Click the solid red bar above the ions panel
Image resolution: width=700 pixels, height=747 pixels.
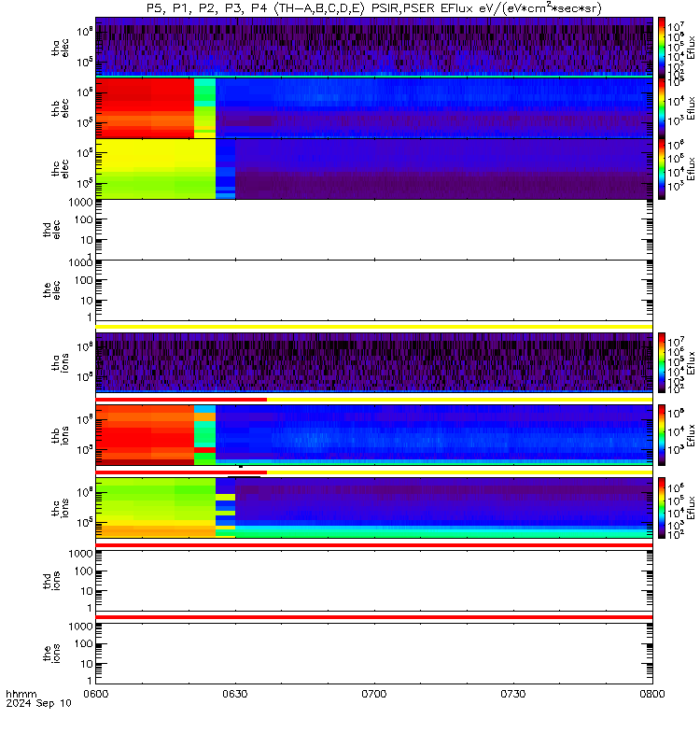(374, 617)
